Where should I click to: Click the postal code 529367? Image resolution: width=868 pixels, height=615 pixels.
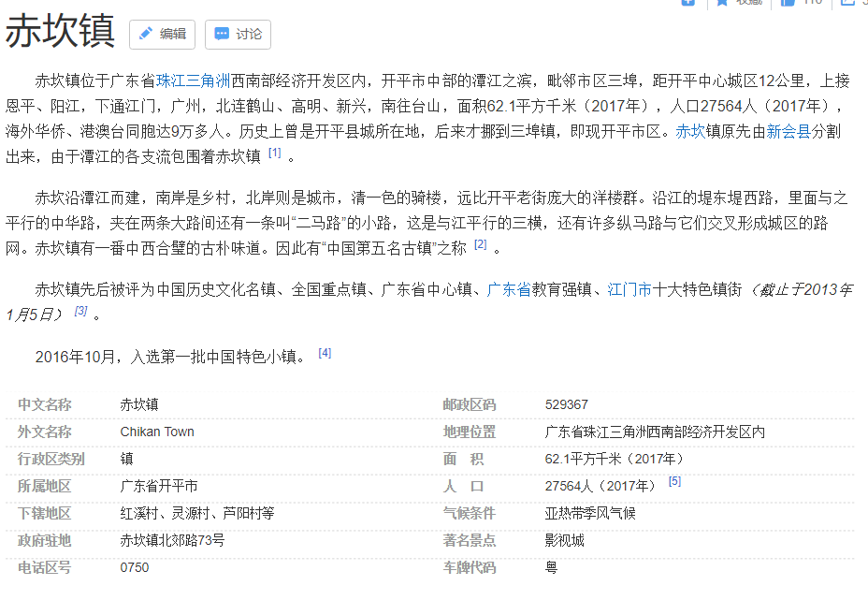point(567,404)
